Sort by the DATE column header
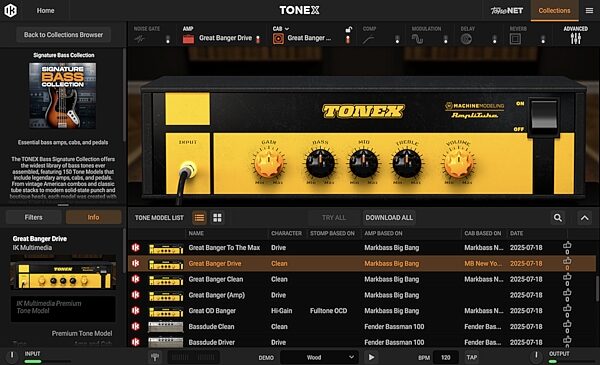The image size is (600, 365). tap(516, 233)
